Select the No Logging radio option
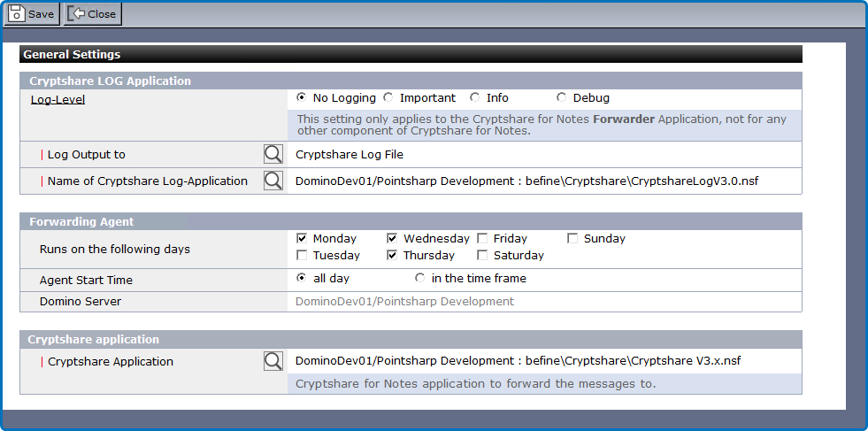 302,98
